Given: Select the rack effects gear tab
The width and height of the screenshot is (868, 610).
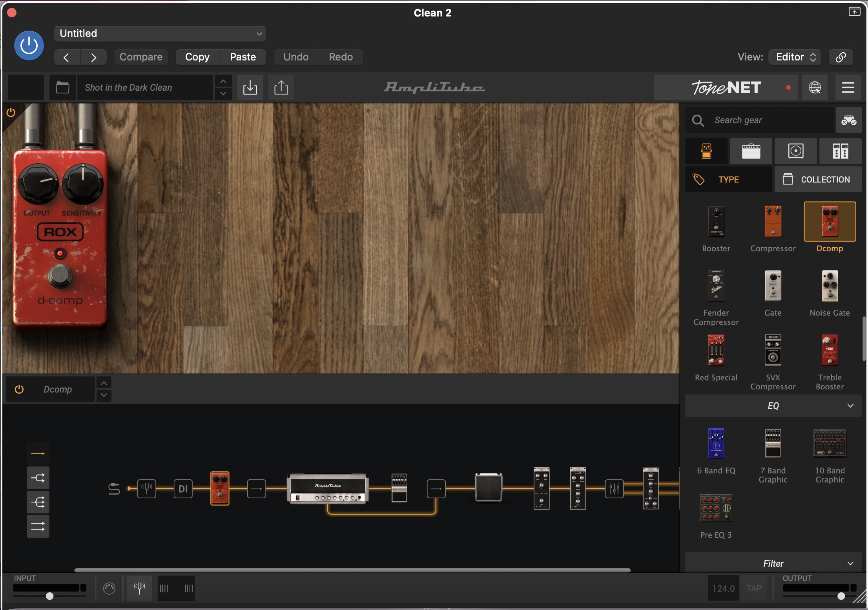Looking at the screenshot, I should (x=841, y=151).
